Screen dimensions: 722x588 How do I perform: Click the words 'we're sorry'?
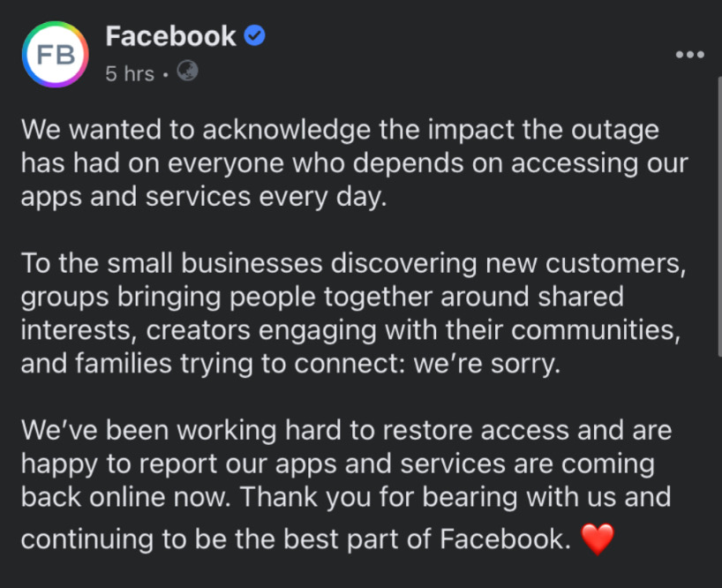click(487, 365)
